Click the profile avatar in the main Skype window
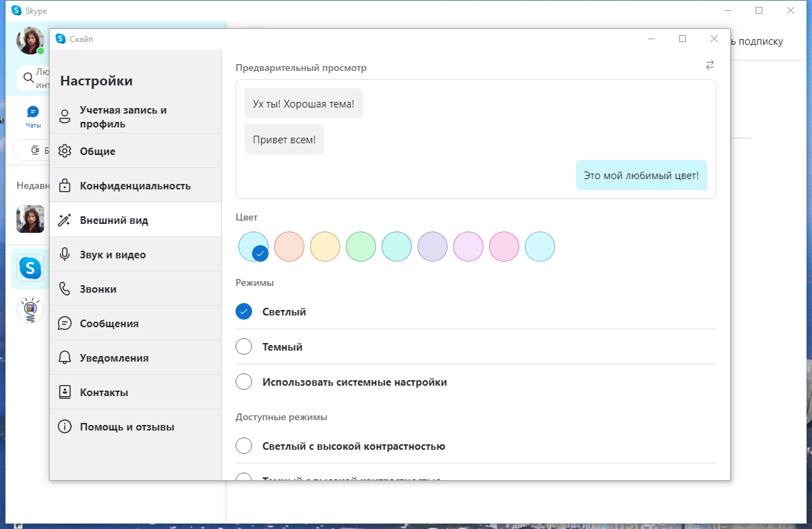Viewport: 812px width, 529px height. pos(30,41)
